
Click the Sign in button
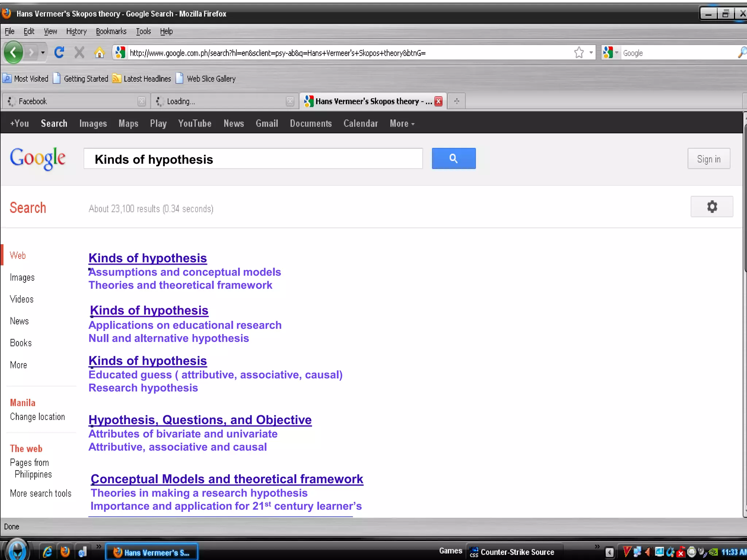(x=709, y=159)
